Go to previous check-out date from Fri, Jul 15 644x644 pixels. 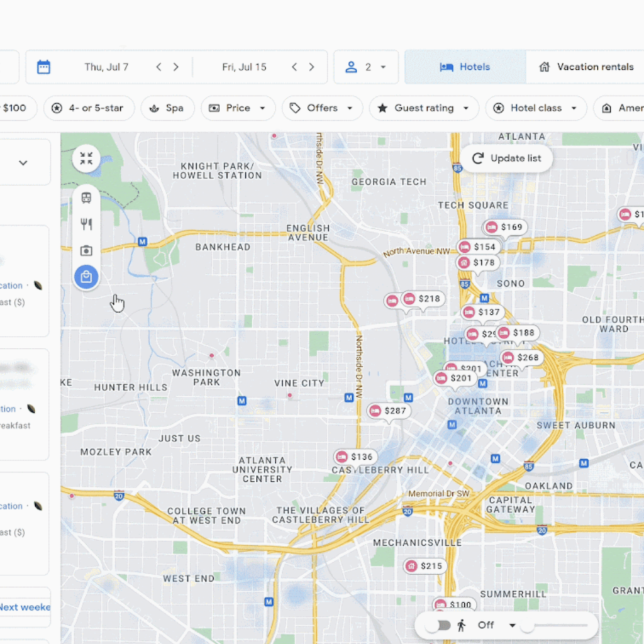(294, 67)
